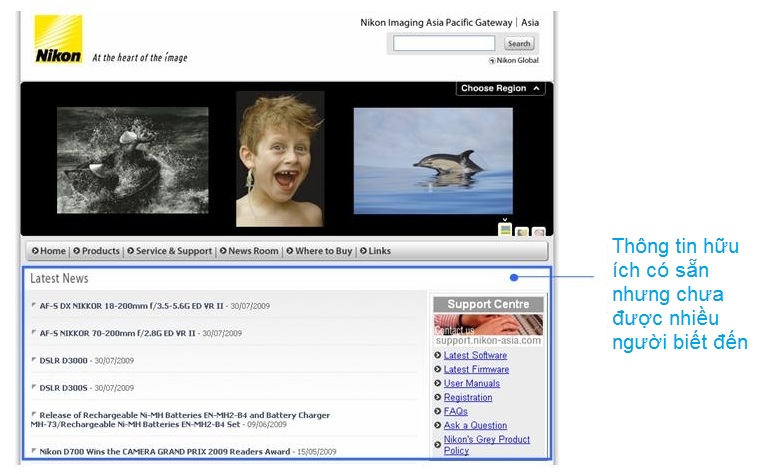This screenshot has height=474, width=771.
Task: Click the Search button
Action: point(519,43)
